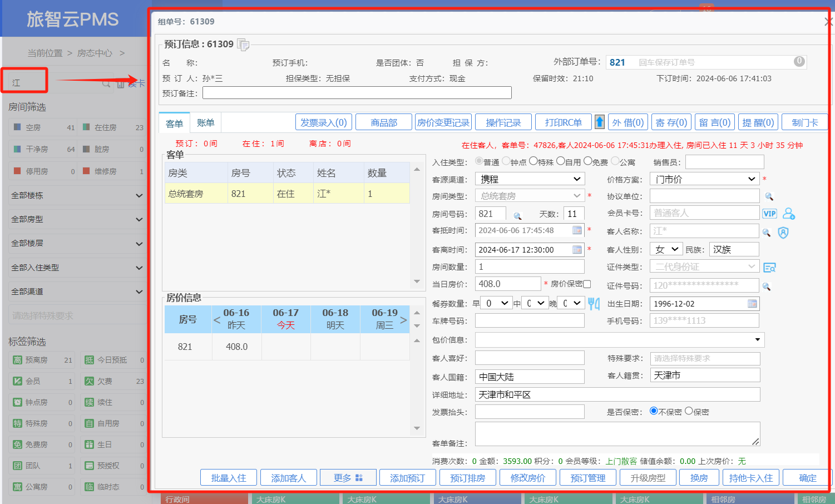The height and width of the screenshot is (504, 835).
Task: Filter by 停用房 red status swatch
Action: pos(17,171)
